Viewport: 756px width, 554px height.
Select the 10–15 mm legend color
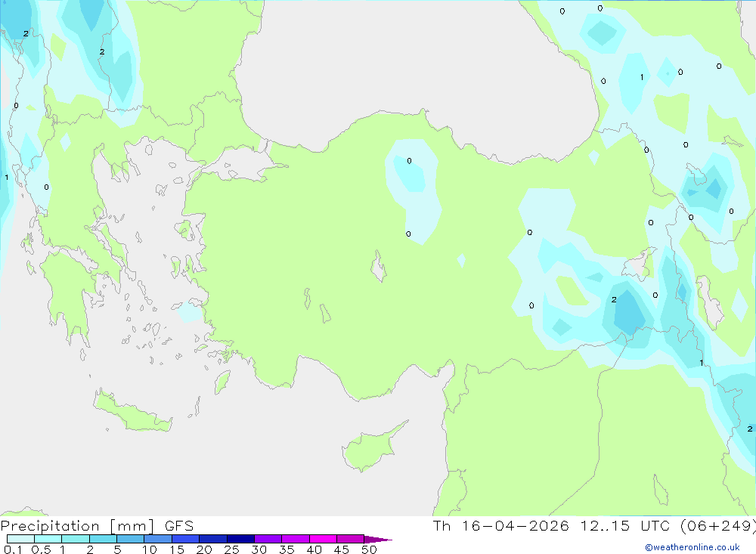click(x=158, y=539)
